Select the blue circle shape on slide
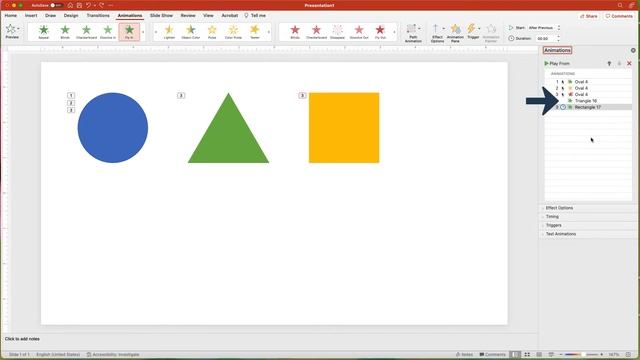640x360 pixels. coord(113,128)
